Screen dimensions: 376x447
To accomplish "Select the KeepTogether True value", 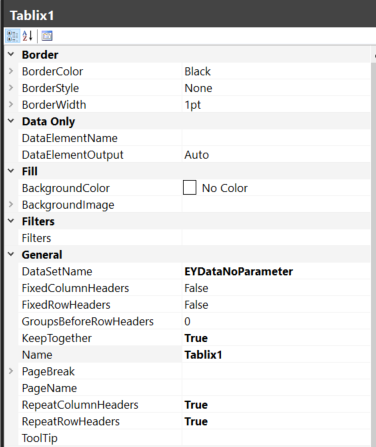I will coord(196,338).
